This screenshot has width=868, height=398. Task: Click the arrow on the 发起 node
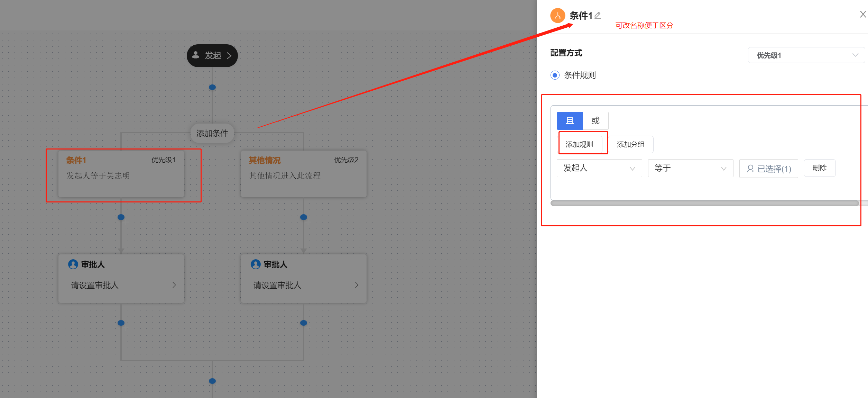[229, 56]
